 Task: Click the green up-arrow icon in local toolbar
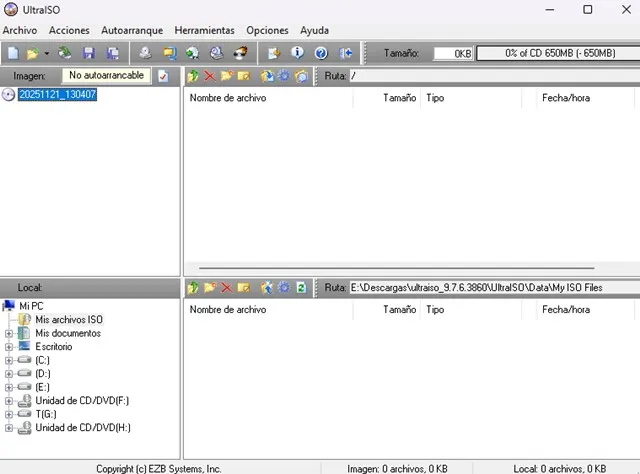[193, 288]
